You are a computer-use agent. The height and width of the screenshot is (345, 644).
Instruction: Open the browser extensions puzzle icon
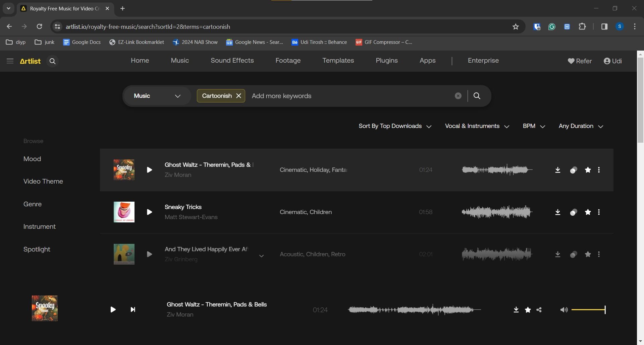coord(583,26)
